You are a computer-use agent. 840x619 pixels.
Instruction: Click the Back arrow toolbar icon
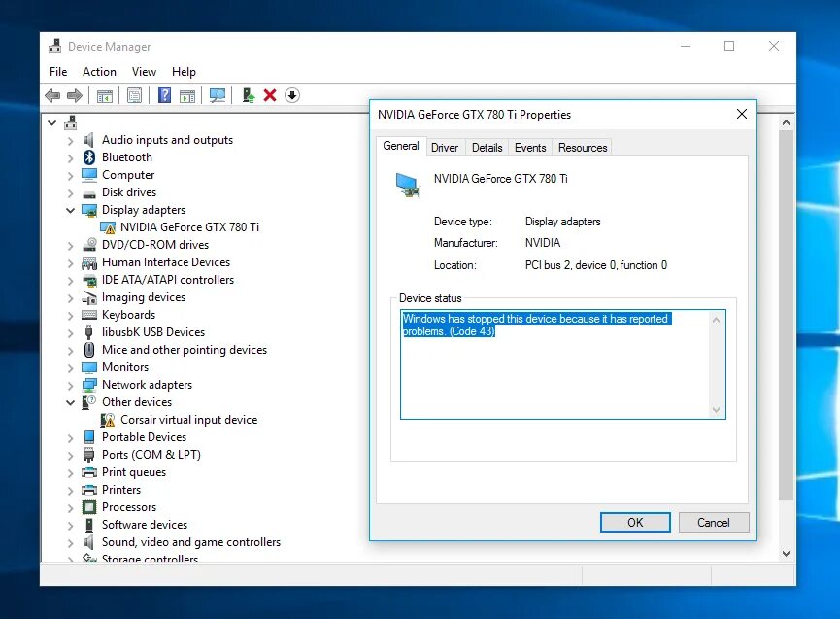click(52, 96)
